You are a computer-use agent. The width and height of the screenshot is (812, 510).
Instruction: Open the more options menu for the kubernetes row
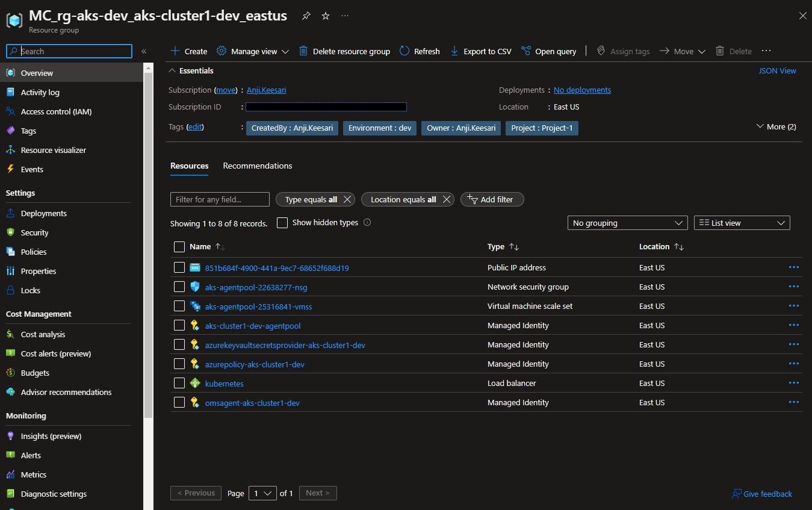793,383
